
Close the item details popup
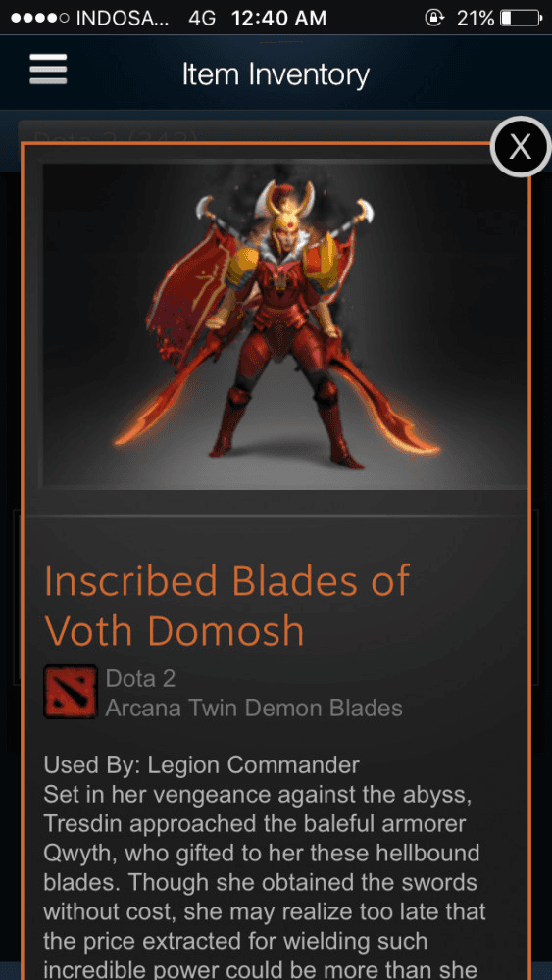520,147
